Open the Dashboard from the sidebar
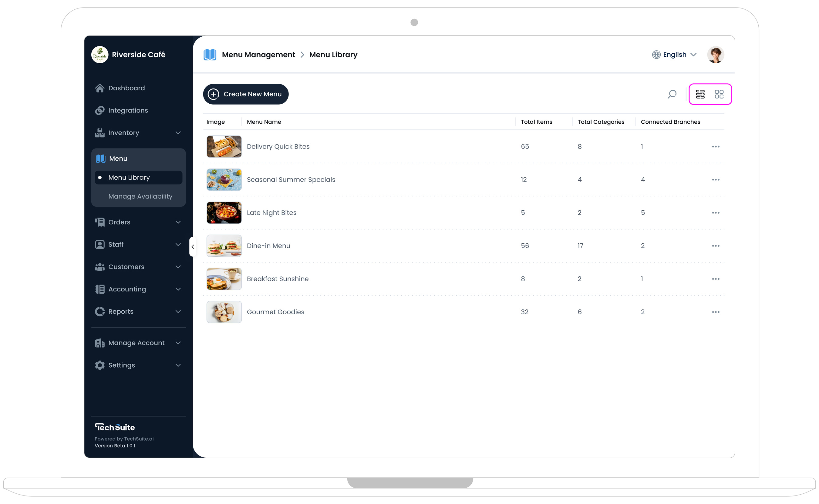This screenshot has width=819, height=504. pyautogui.click(x=126, y=88)
